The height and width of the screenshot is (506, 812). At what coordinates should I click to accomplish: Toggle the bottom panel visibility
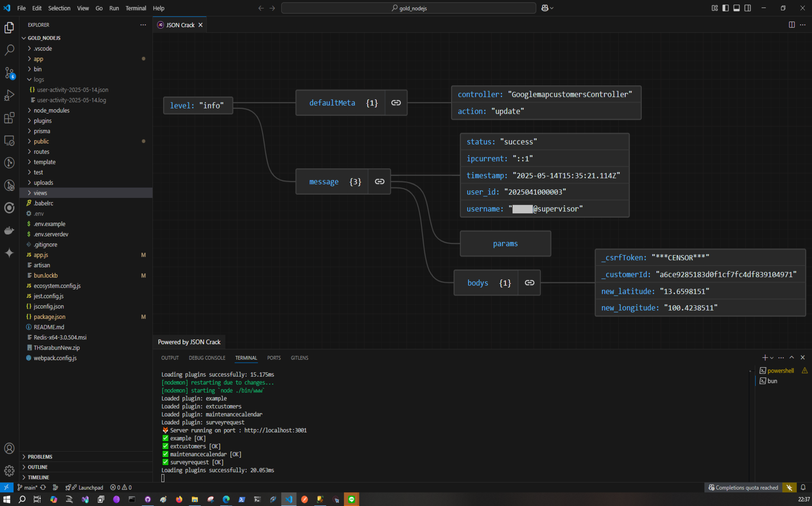pyautogui.click(x=737, y=8)
